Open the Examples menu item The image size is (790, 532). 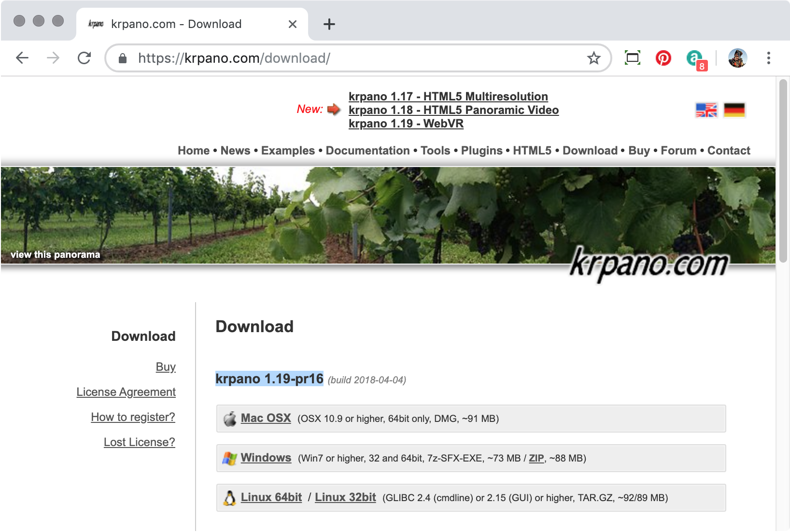point(288,151)
